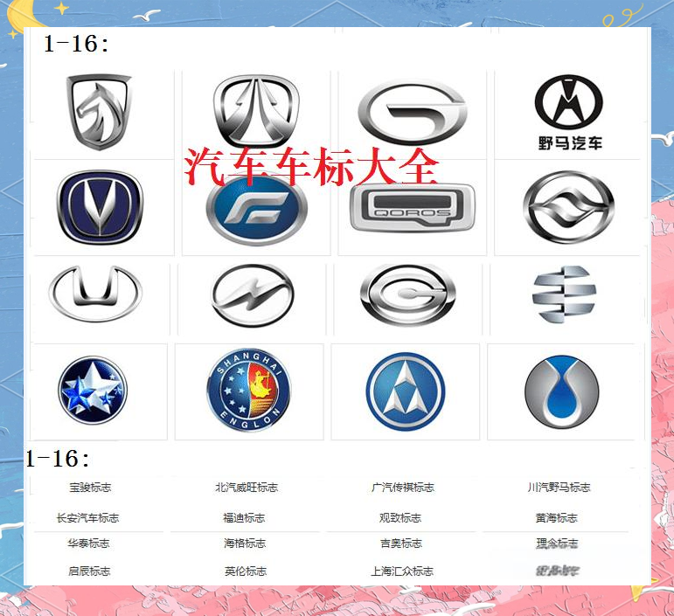
Task: Click the 广汽传祺标志 label
Action: pyautogui.click(x=403, y=488)
